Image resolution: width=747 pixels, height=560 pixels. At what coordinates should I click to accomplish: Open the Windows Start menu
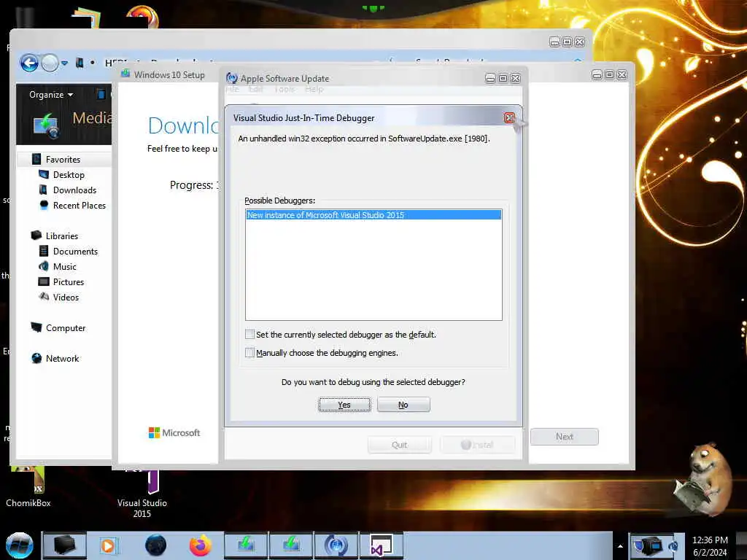click(x=19, y=545)
